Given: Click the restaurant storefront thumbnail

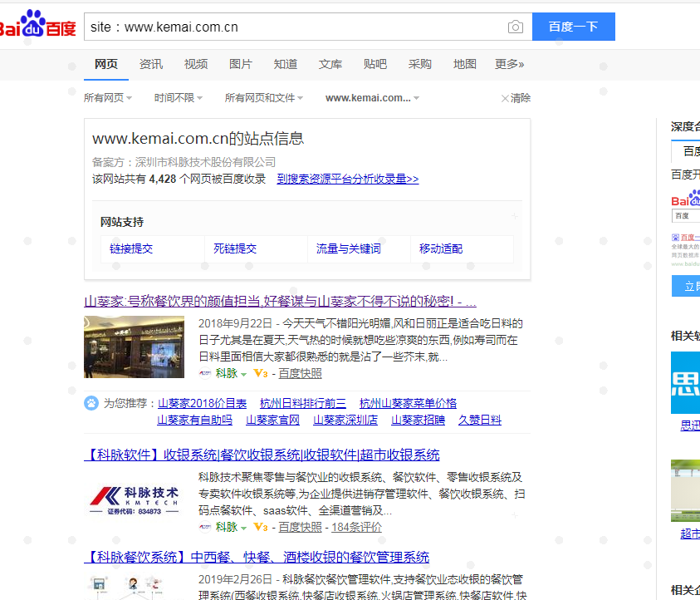Looking at the screenshot, I should [134, 347].
